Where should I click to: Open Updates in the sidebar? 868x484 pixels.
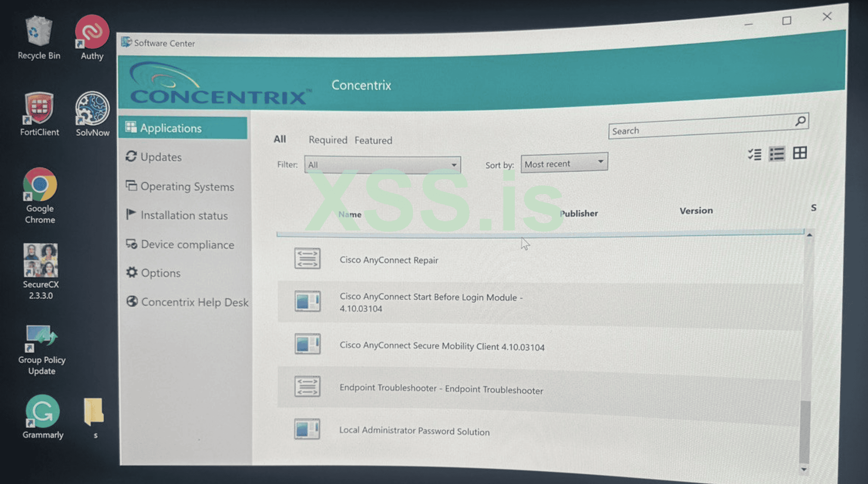coord(161,157)
